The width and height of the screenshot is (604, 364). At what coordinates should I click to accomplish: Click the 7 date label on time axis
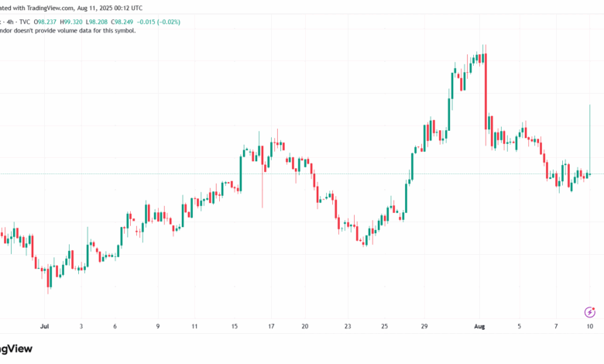[x=556, y=326]
